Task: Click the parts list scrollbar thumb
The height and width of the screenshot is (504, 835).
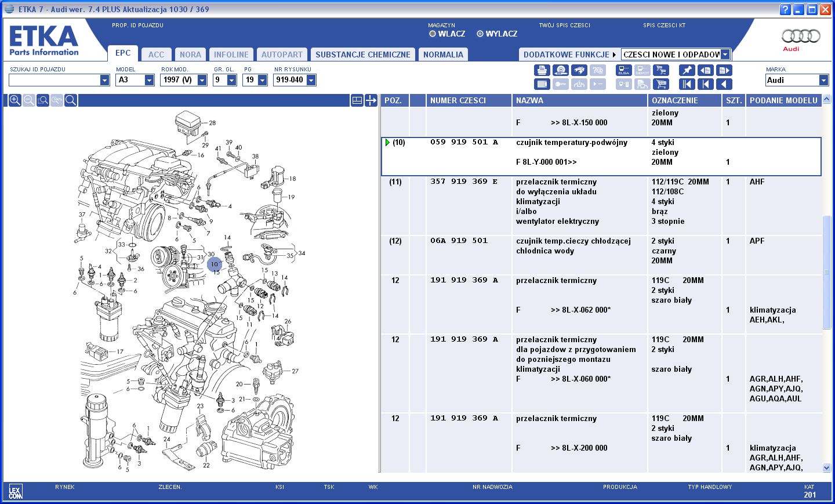Action: 827,273
